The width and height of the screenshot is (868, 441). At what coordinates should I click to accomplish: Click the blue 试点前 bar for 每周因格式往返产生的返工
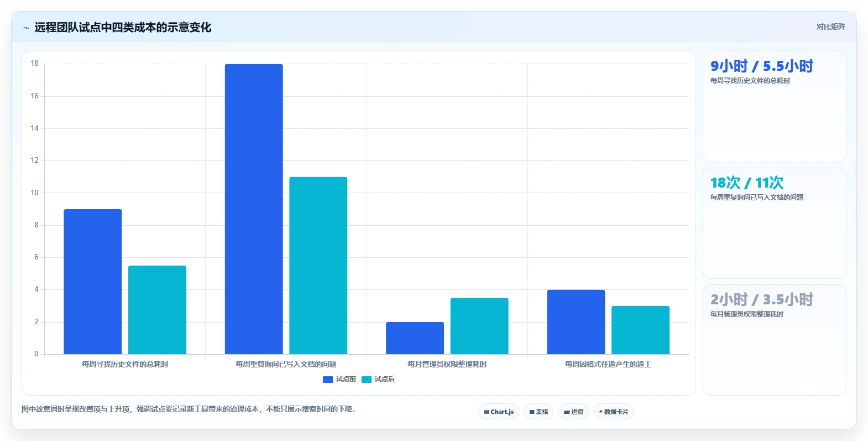576,322
